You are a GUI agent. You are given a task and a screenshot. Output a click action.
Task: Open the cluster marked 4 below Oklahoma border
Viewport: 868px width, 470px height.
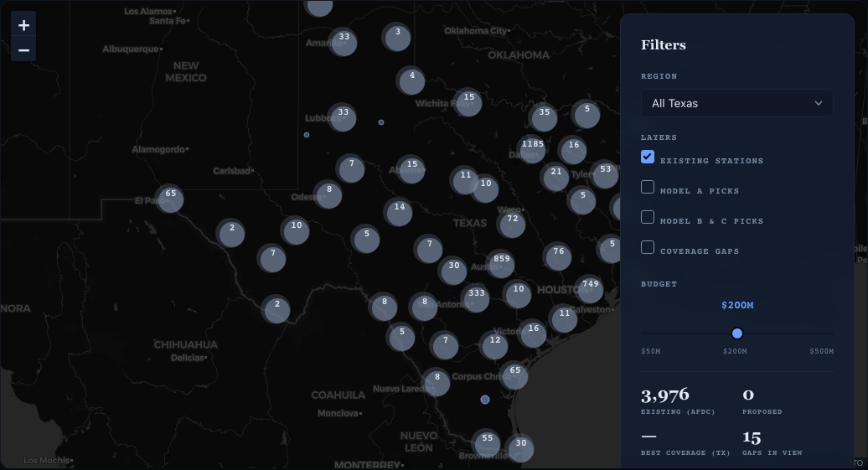pyautogui.click(x=411, y=80)
